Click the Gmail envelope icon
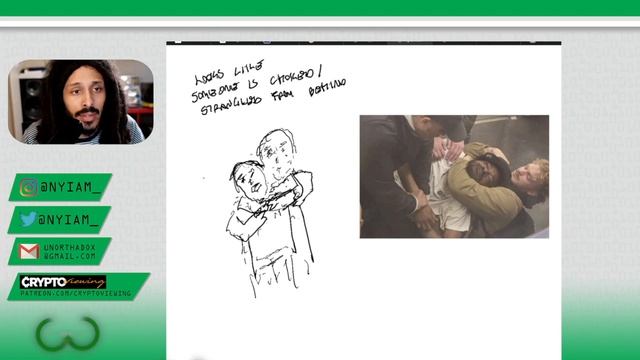Screen dimensions: 640x360 click(29, 251)
